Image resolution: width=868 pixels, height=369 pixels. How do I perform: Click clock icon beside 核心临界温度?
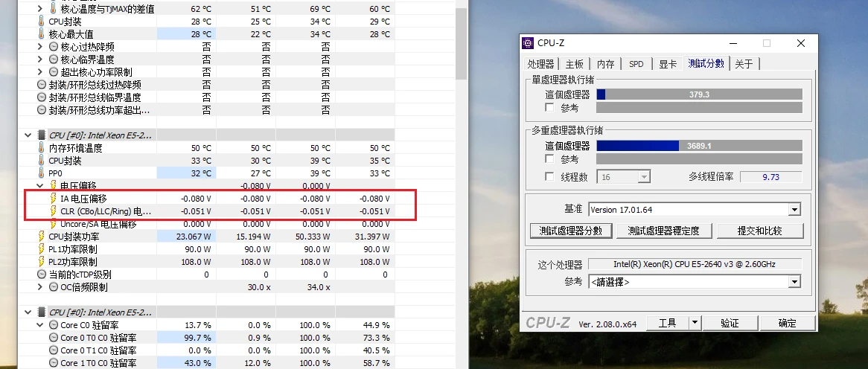tap(53, 60)
